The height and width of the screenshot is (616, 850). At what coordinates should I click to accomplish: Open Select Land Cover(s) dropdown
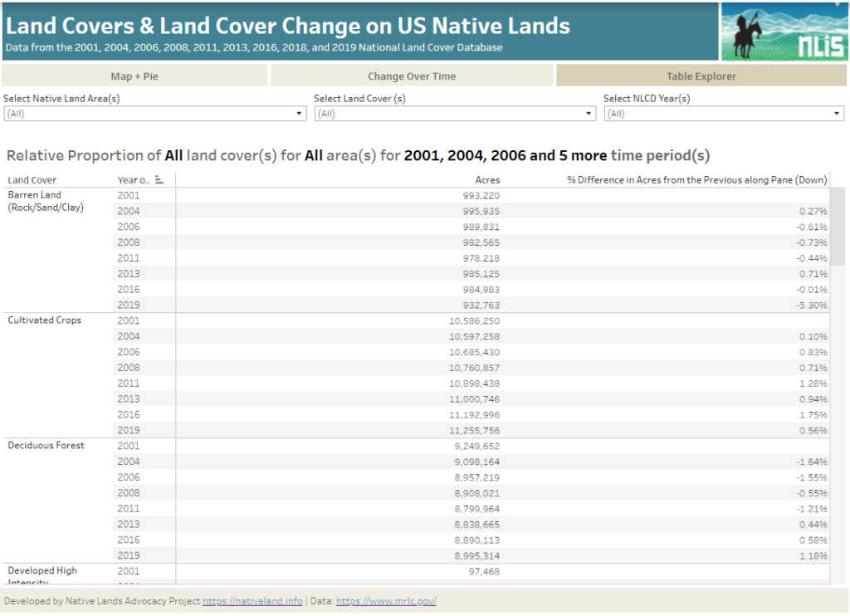tap(455, 114)
